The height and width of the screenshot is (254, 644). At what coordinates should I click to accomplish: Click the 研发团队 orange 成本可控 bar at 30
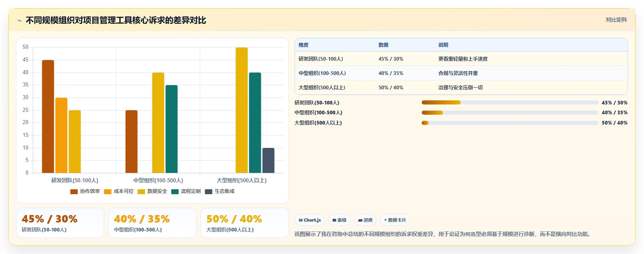click(62, 135)
